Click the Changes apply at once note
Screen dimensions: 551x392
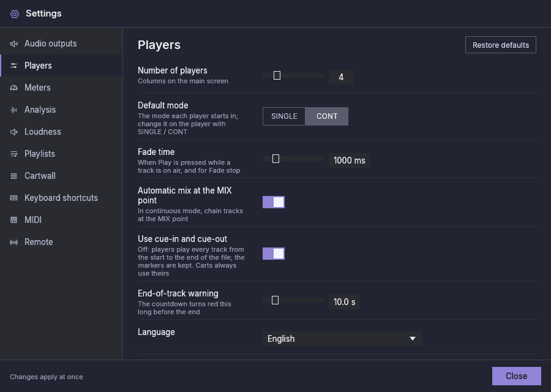pos(47,377)
